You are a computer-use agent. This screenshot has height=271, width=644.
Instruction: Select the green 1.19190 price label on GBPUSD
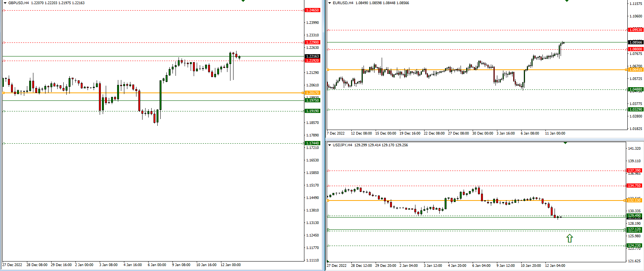(x=313, y=111)
